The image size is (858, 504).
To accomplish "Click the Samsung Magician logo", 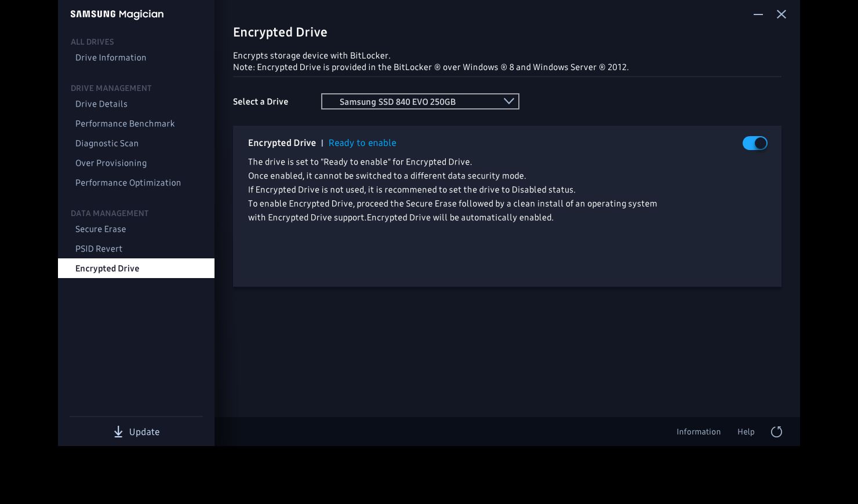I will point(117,14).
